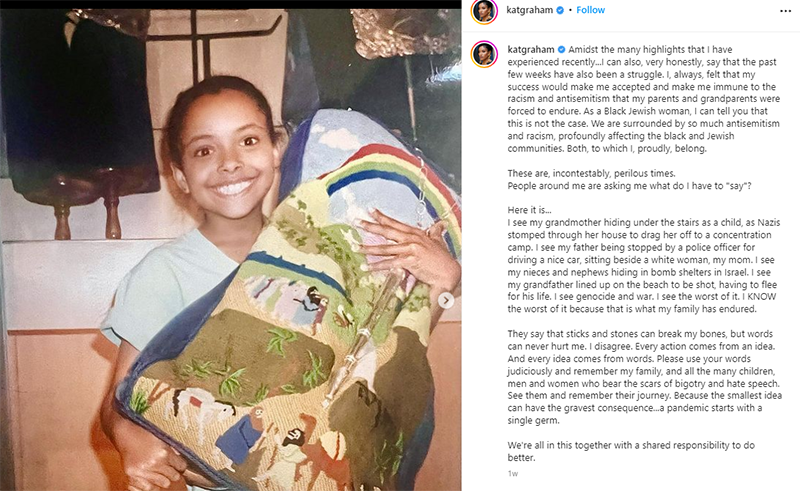The height and width of the screenshot is (491, 800).
Task: Click the 'Here it is...' line
Action: point(529,210)
